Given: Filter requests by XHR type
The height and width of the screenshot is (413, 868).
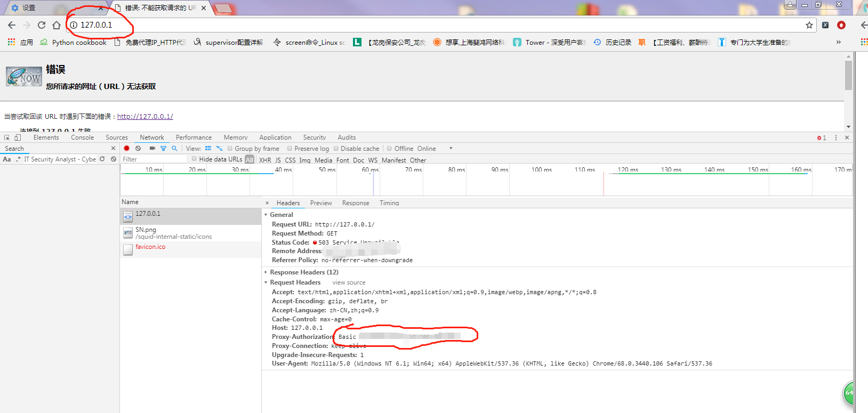Looking at the screenshot, I should (x=265, y=160).
